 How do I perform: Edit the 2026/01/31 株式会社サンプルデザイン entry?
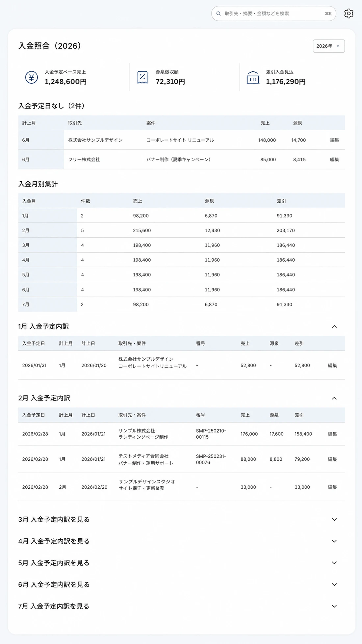coord(332,365)
